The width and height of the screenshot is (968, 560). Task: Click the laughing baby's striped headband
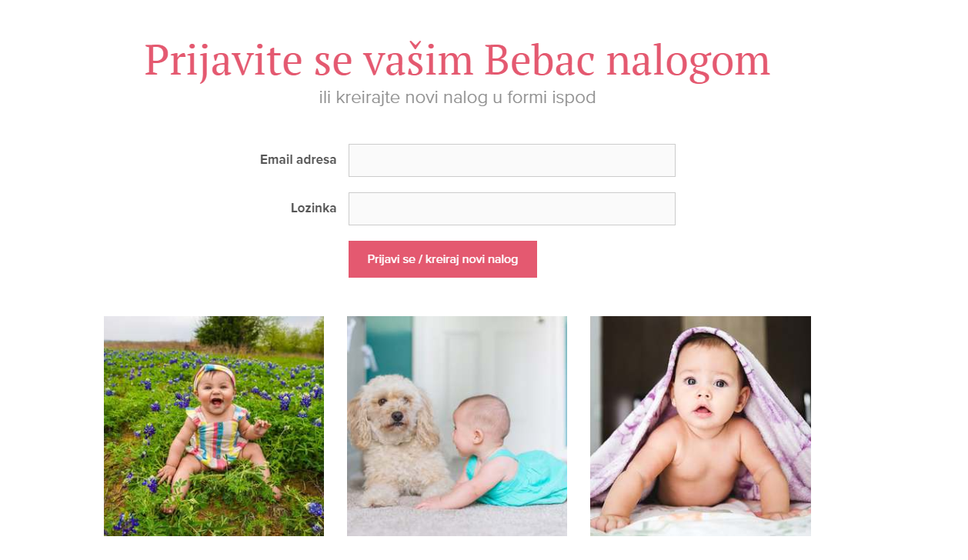point(215,375)
